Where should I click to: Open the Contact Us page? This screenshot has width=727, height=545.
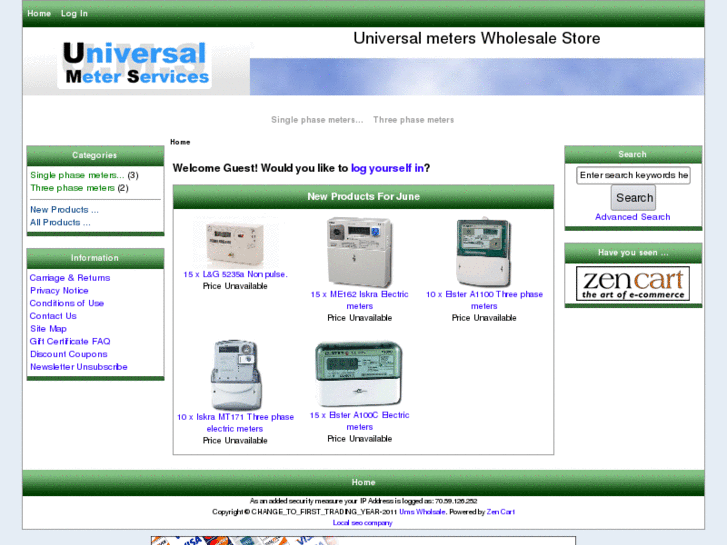click(x=53, y=316)
